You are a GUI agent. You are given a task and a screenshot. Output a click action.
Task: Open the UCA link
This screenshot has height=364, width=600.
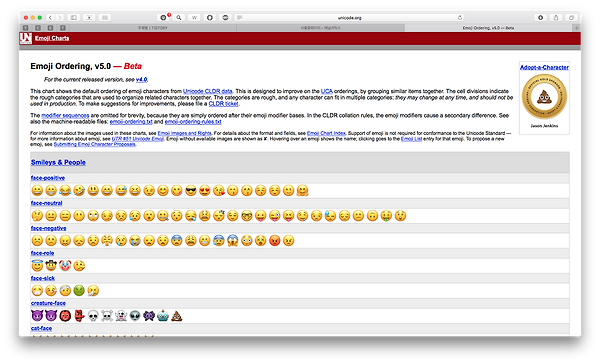[326, 91]
